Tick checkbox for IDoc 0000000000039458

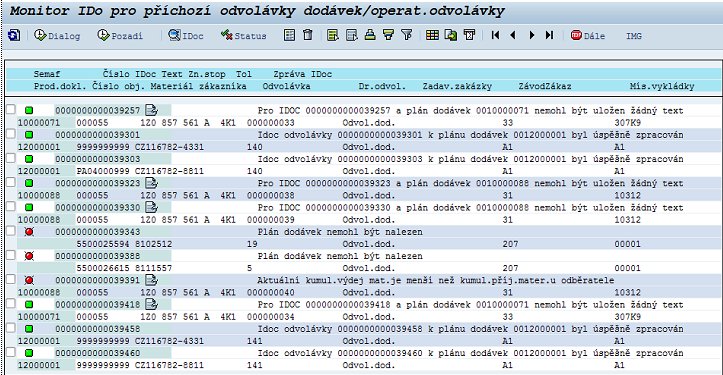[x=11, y=327]
